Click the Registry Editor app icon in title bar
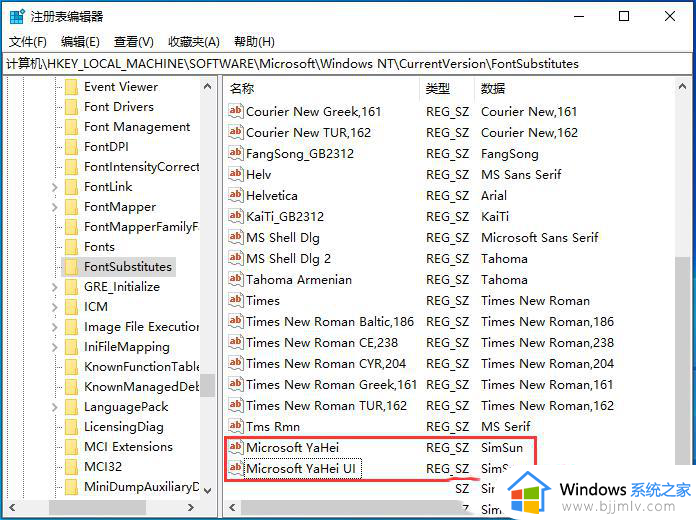The image size is (696, 520). coord(17,16)
